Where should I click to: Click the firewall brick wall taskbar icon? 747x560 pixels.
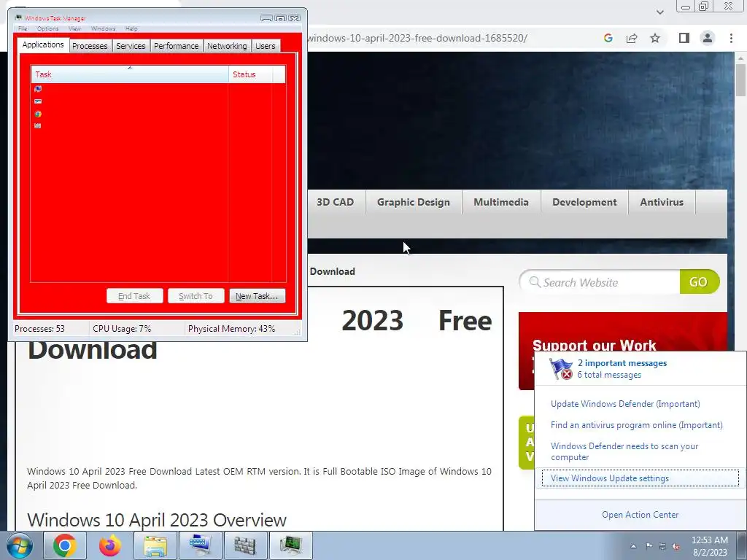(x=245, y=545)
